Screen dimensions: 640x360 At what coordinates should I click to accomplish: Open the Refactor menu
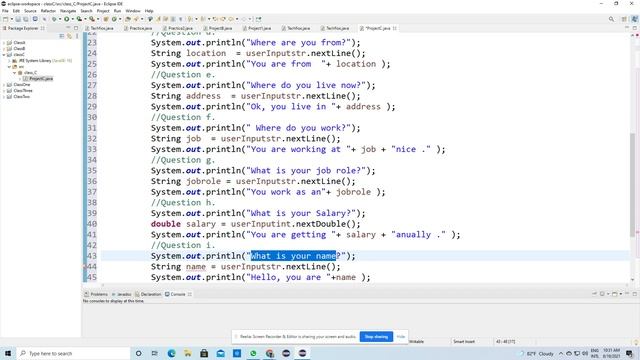pyautogui.click(x=48, y=11)
